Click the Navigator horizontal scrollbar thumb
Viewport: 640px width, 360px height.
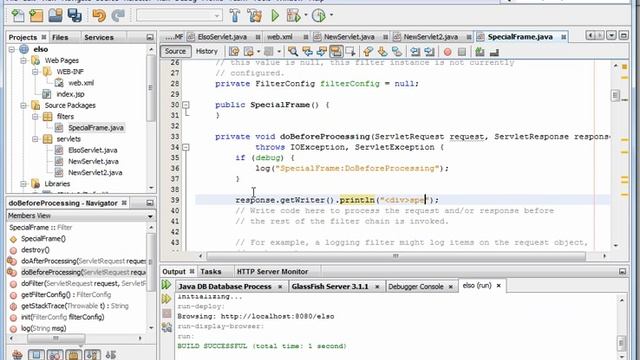click(x=56, y=338)
